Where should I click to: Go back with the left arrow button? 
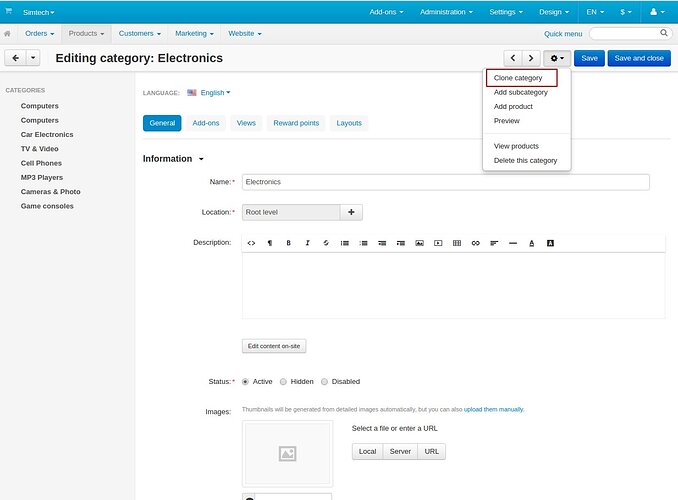pos(16,58)
